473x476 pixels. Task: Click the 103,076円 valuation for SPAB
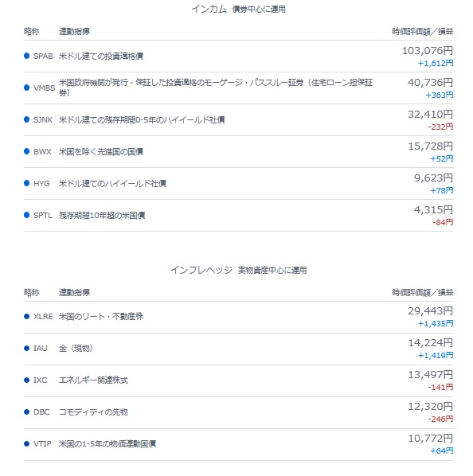pyautogui.click(x=428, y=50)
